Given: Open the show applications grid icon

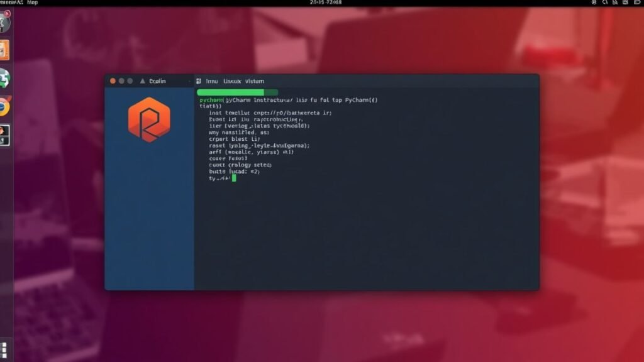Looking at the screenshot, I should [x=4, y=350].
